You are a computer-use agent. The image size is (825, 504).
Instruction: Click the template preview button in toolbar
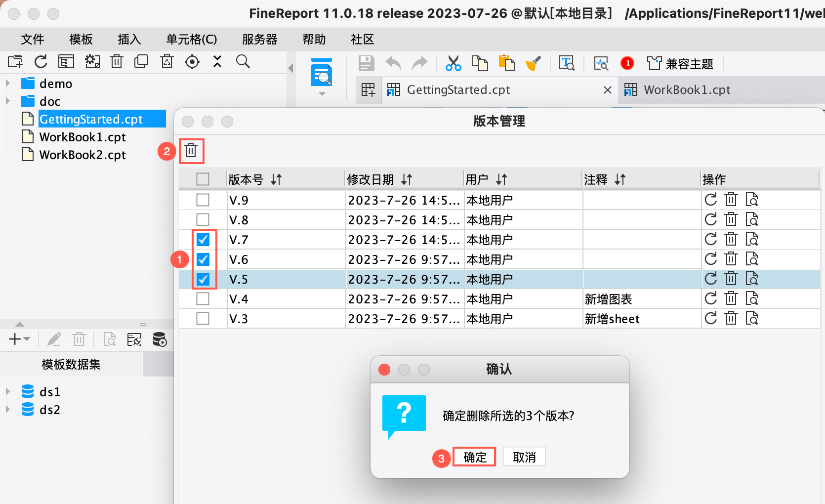pyautogui.click(x=322, y=73)
